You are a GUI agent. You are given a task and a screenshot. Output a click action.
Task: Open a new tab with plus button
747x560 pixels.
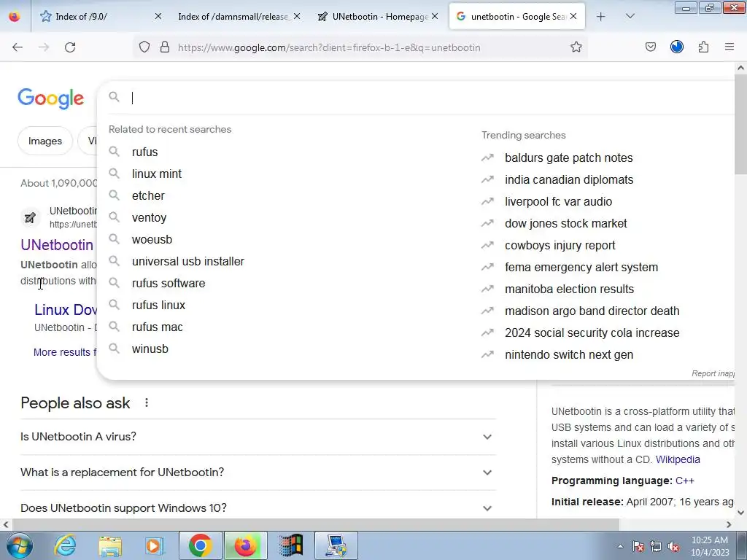coord(601,17)
